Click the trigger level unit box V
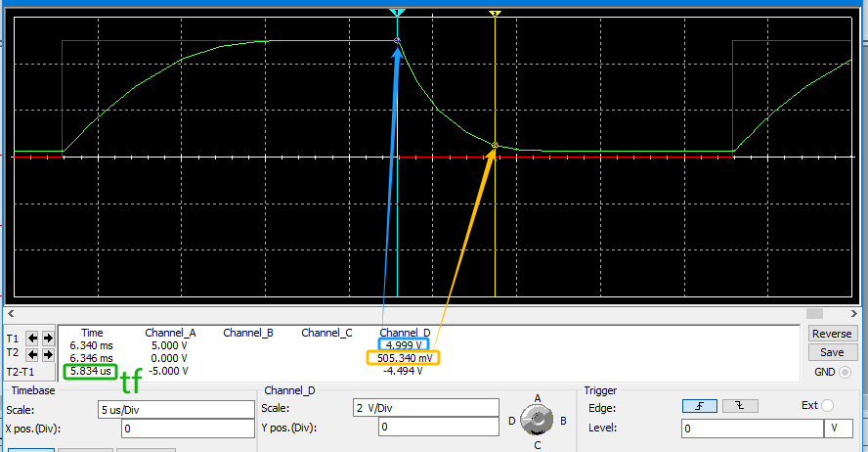868x452 pixels. point(839,429)
